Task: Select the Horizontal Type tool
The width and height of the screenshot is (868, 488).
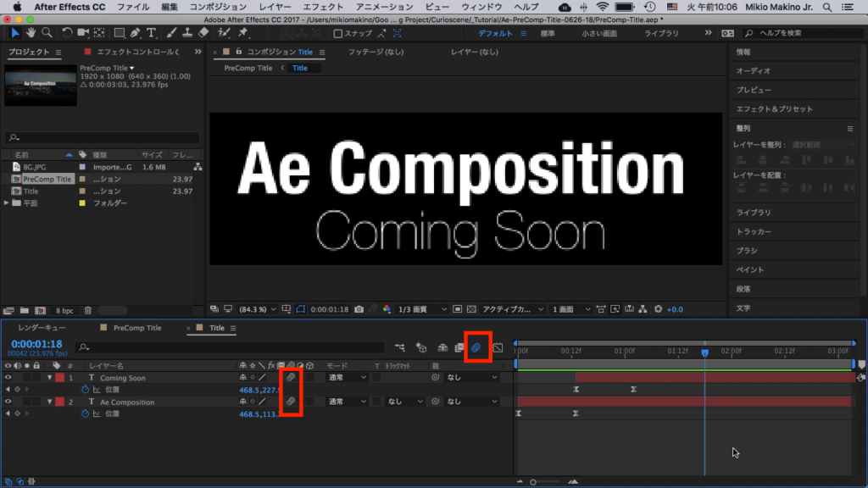Action: coord(151,33)
